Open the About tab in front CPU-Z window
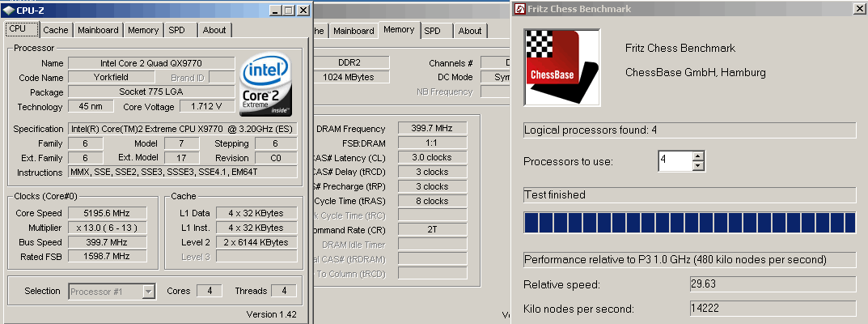 (214, 31)
